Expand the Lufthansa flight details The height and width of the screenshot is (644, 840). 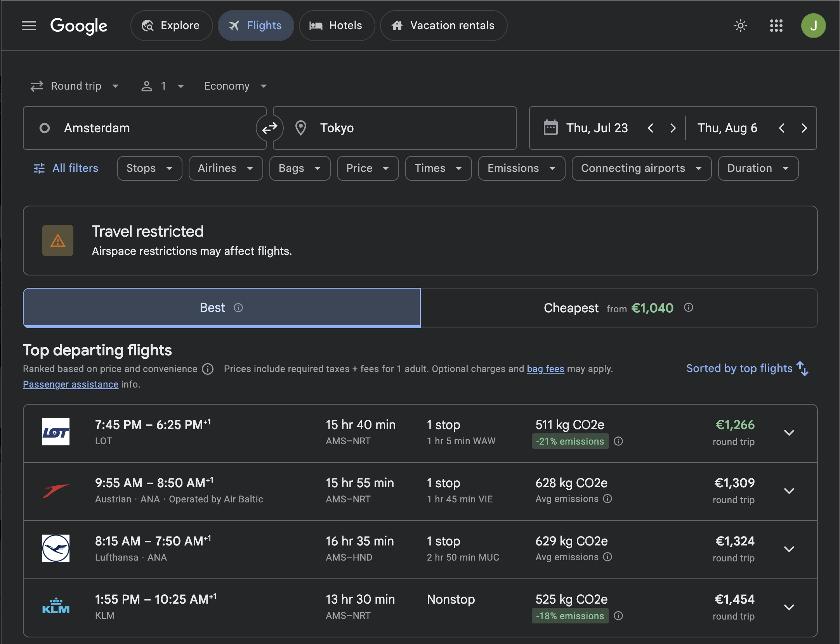(789, 549)
